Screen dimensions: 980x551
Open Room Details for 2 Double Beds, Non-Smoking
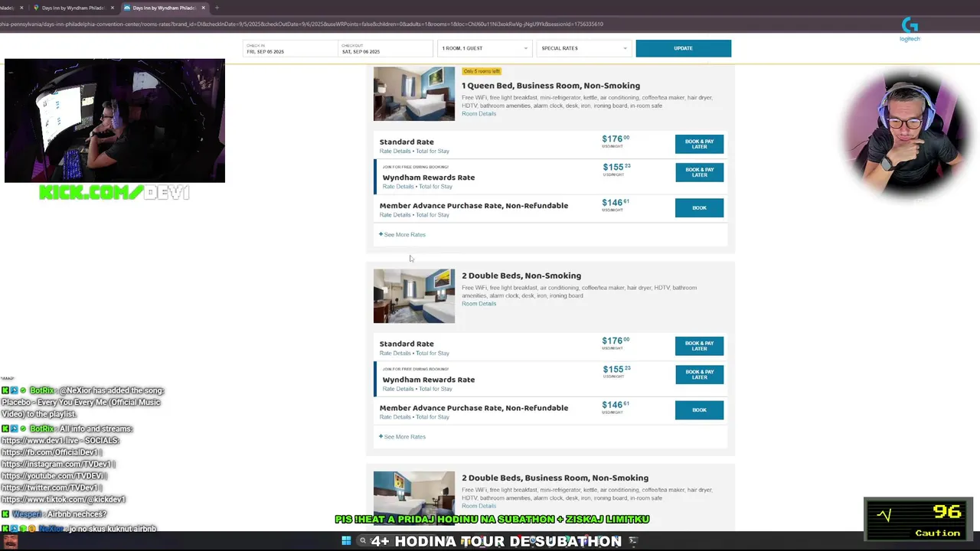tap(479, 304)
